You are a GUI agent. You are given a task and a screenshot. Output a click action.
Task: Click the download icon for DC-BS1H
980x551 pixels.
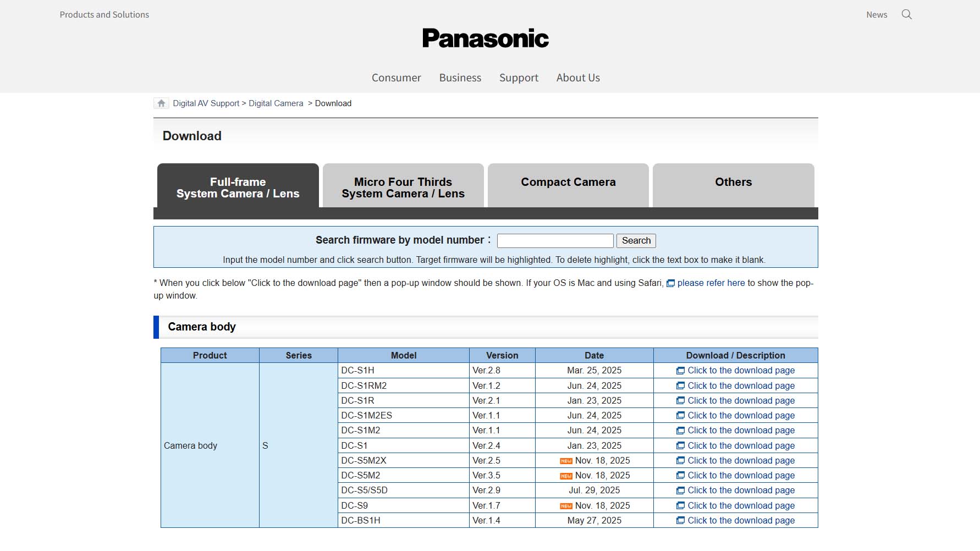(x=680, y=520)
